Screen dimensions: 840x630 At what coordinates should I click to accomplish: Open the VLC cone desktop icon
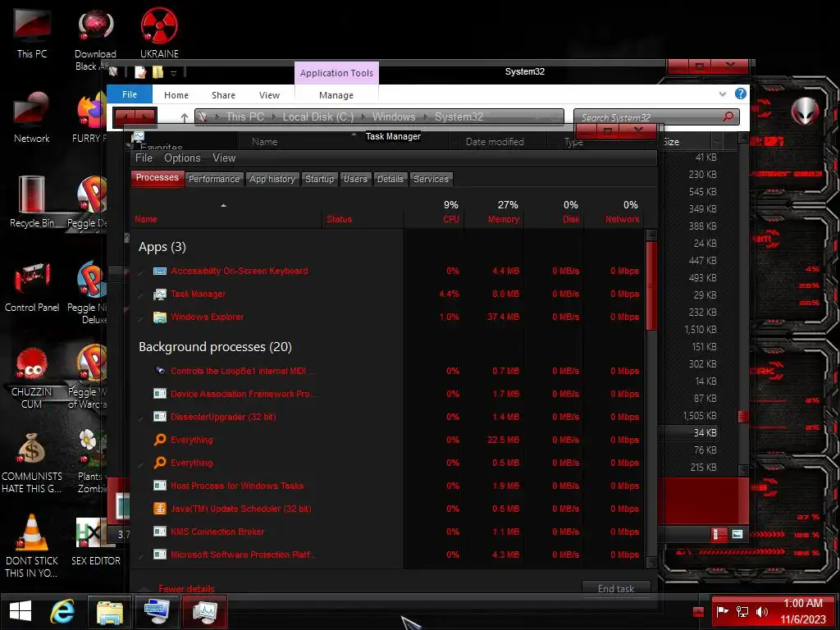pos(32,546)
